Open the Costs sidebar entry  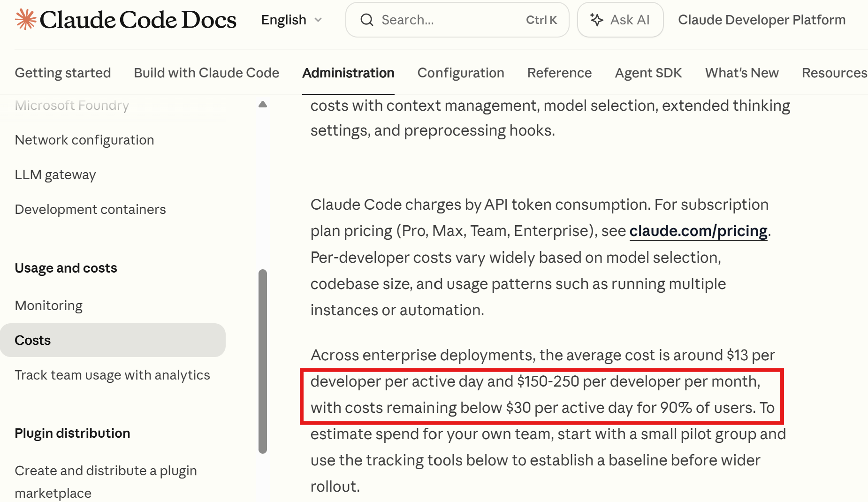[x=32, y=340]
